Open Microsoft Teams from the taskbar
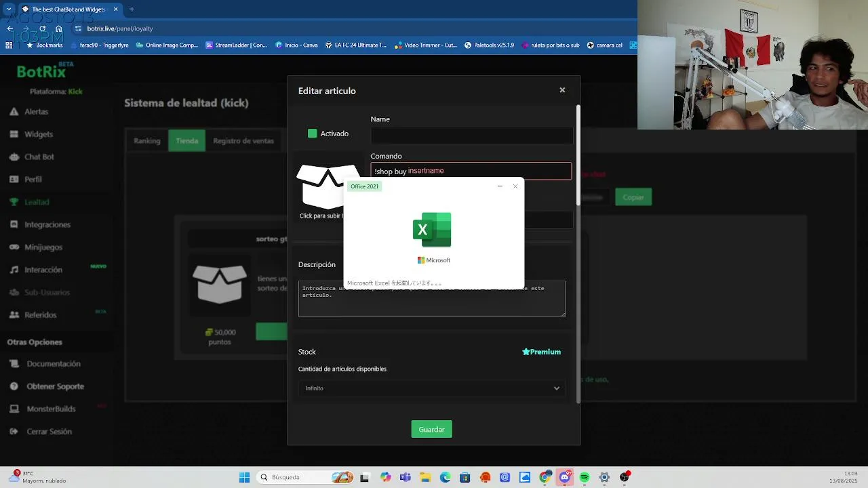 [x=406, y=477]
